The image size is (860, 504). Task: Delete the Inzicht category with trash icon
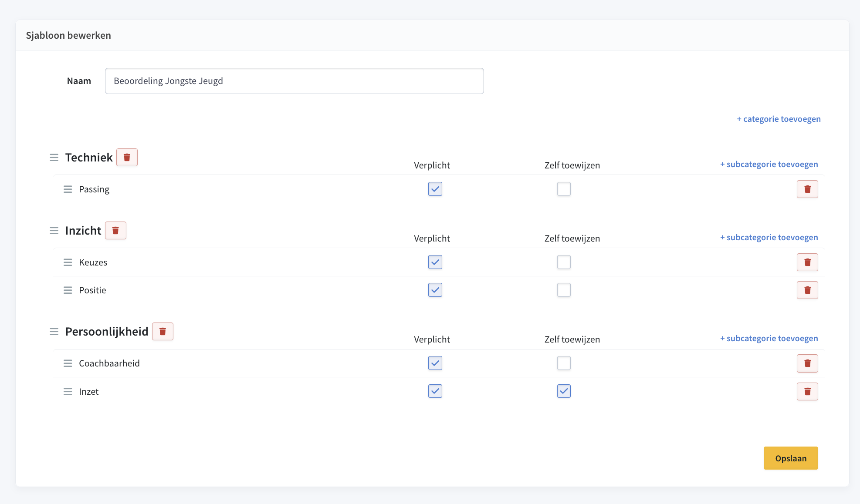[x=115, y=230]
